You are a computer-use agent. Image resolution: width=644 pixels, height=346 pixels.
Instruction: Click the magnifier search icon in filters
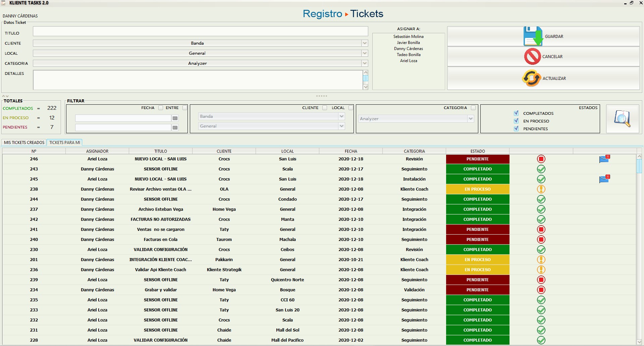coord(623,119)
